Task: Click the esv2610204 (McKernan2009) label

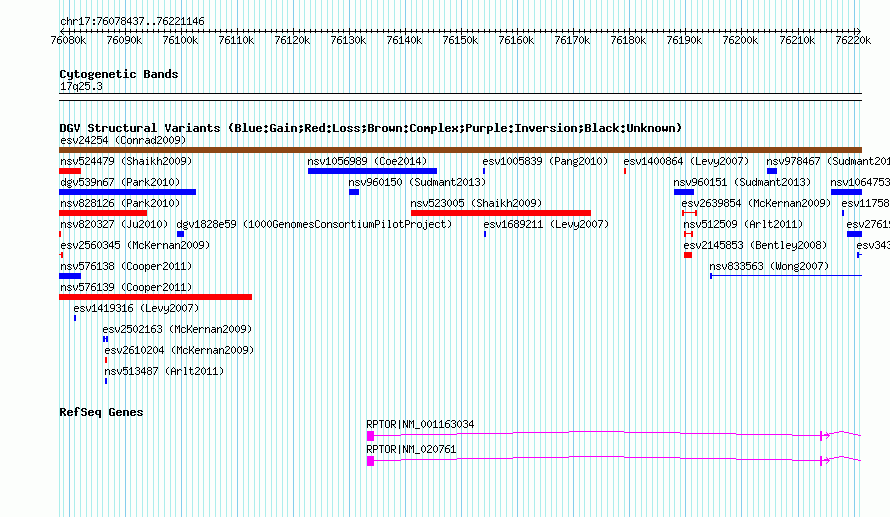Action: click(179, 350)
